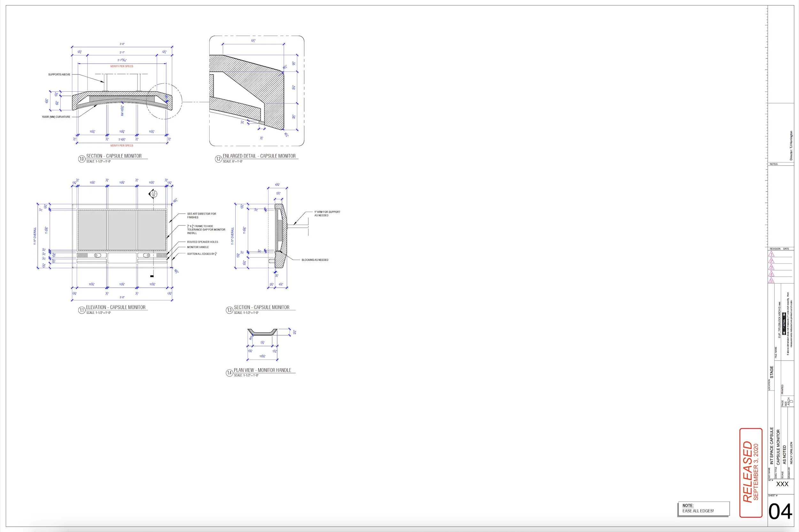Click the dashed detail callout circle
This screenshot has height=532, width=799.
point(164,101)
